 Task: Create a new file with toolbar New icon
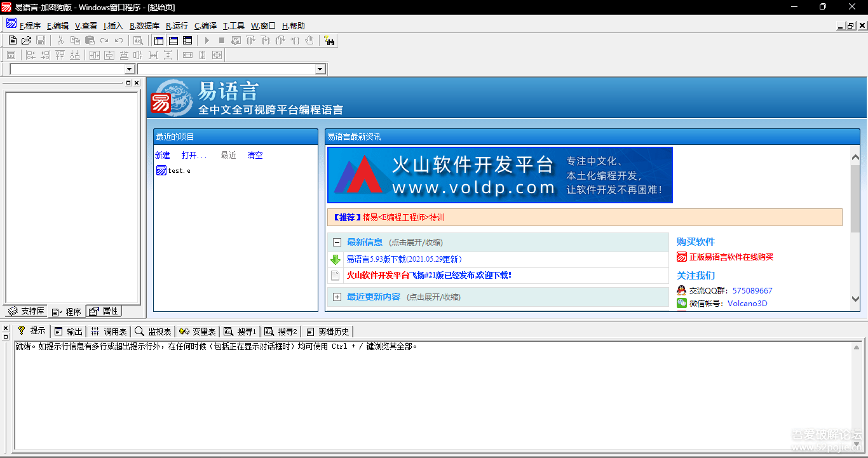[12, 40]
